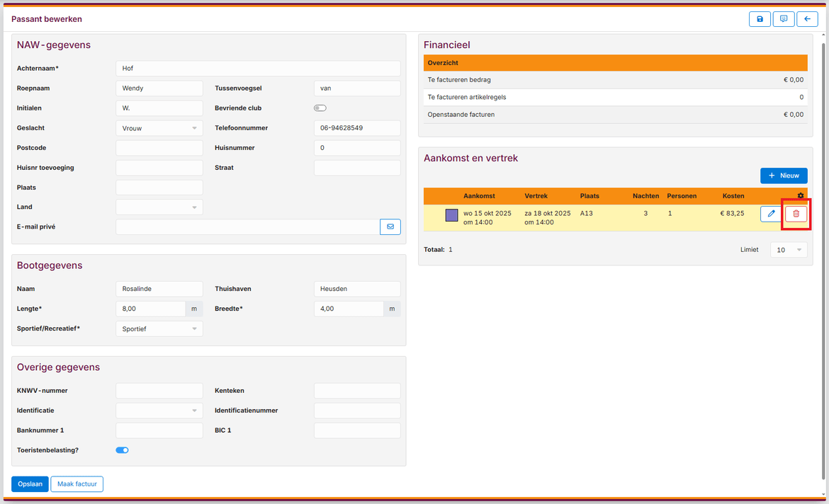Screen dimensions: 829x504
Task: Select the plus icon on the Nieuw button
Action: [x=772, y=175]
